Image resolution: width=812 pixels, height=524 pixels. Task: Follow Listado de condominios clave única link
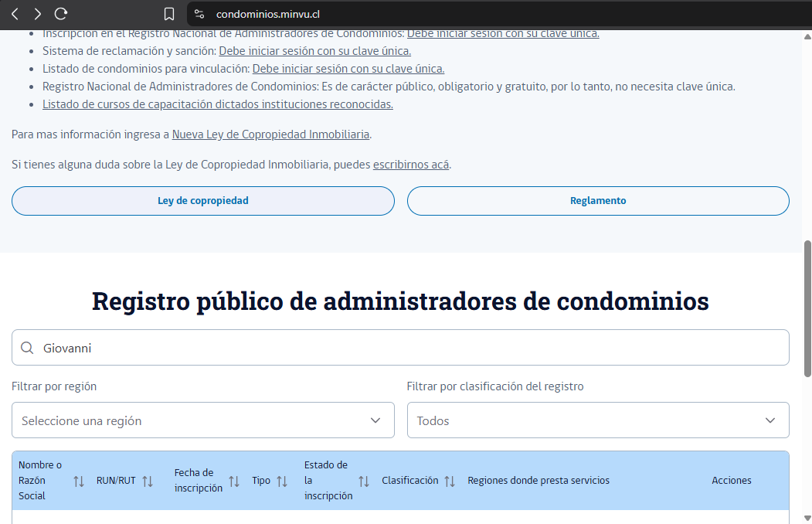point(348,68)
